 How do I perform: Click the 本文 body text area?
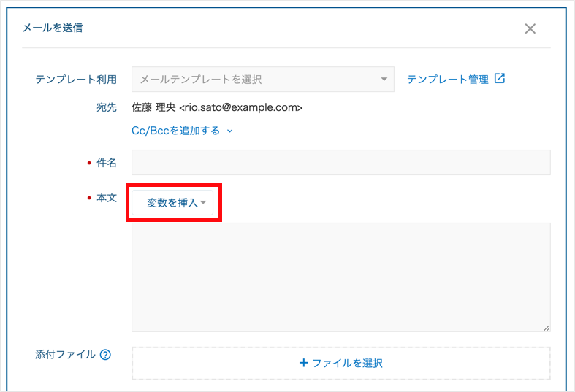(341, 277)
